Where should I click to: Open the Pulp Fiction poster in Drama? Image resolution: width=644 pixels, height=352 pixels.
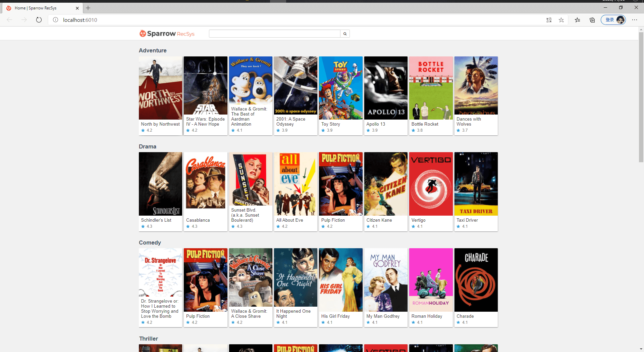click(341, 184)
